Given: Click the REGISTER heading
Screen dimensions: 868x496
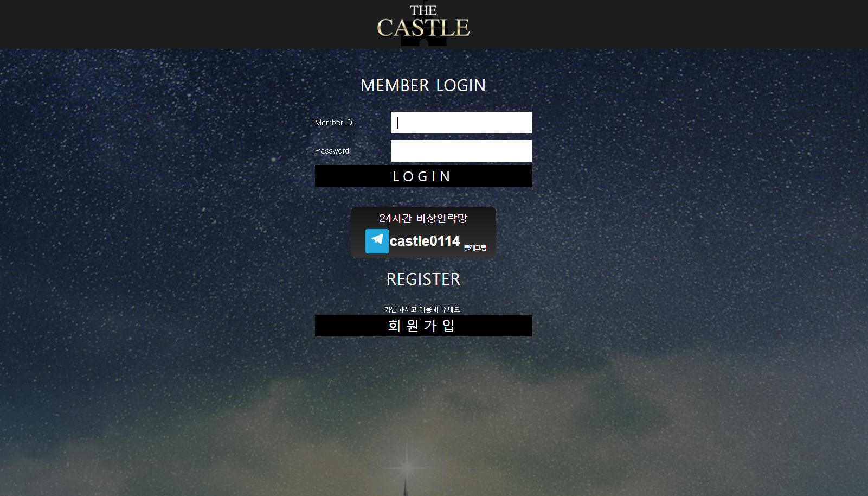Looking at the screenshot, I should [423, 279].
